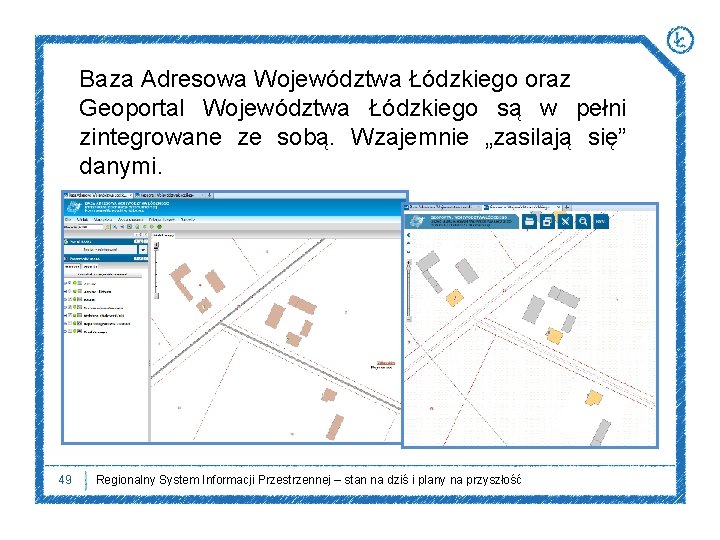The image size is (720, 540).
Task: Toggle checkbox of the bottom layer row
Action: (x=70, y=331)
